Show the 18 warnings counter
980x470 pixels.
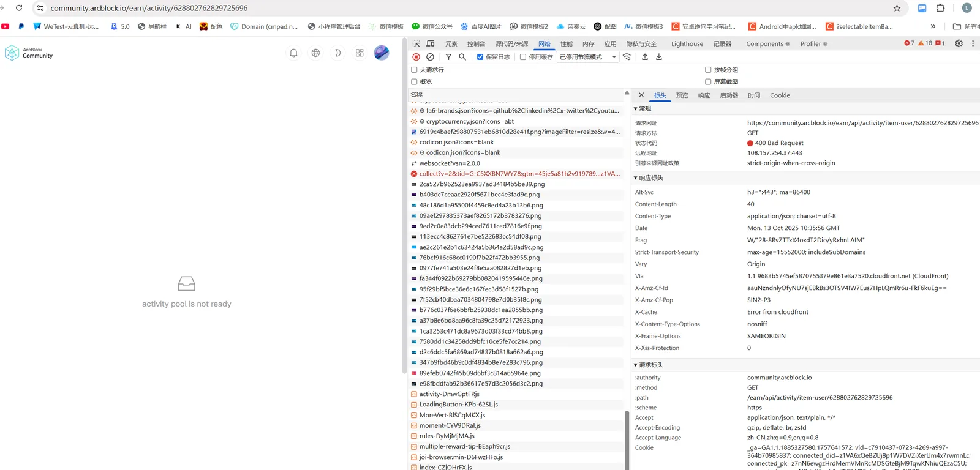(925, 43)
